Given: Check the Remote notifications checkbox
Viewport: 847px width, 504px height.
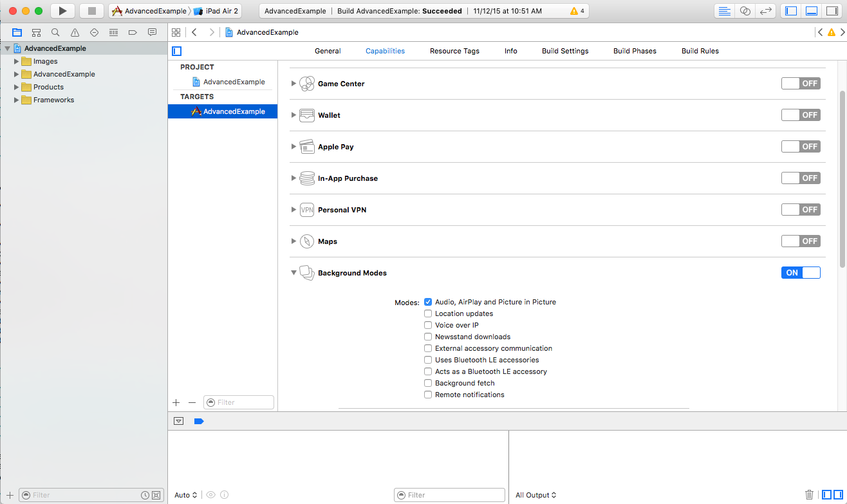Looking at the screenshot, I should pyautogui.click(x=428, y=395).
